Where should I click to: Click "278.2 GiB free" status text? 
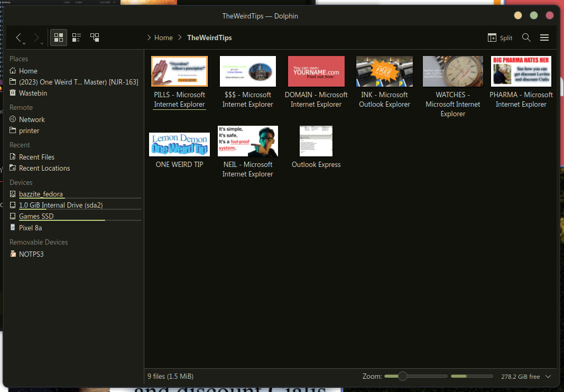(520, 377)
